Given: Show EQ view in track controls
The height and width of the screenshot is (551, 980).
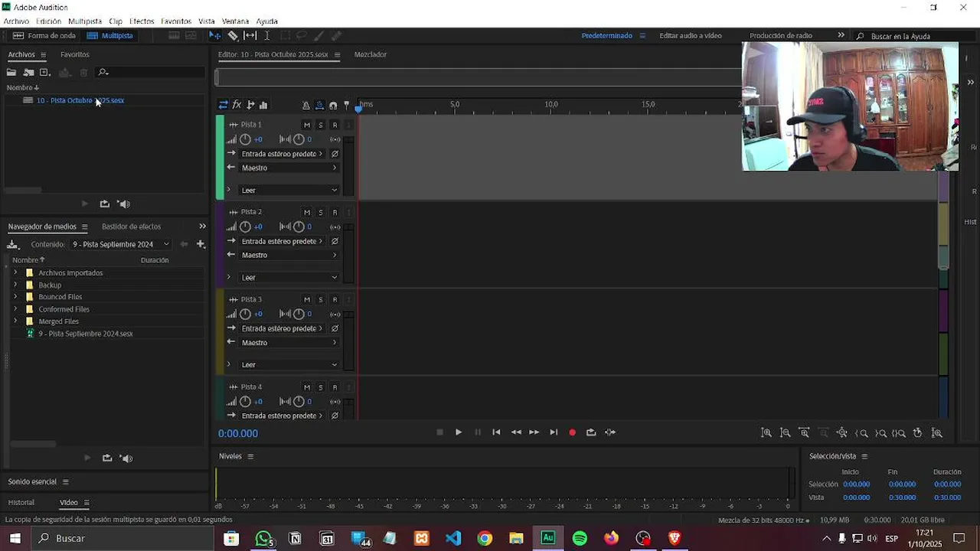Looking at the screenshot, I should (263, 105).
